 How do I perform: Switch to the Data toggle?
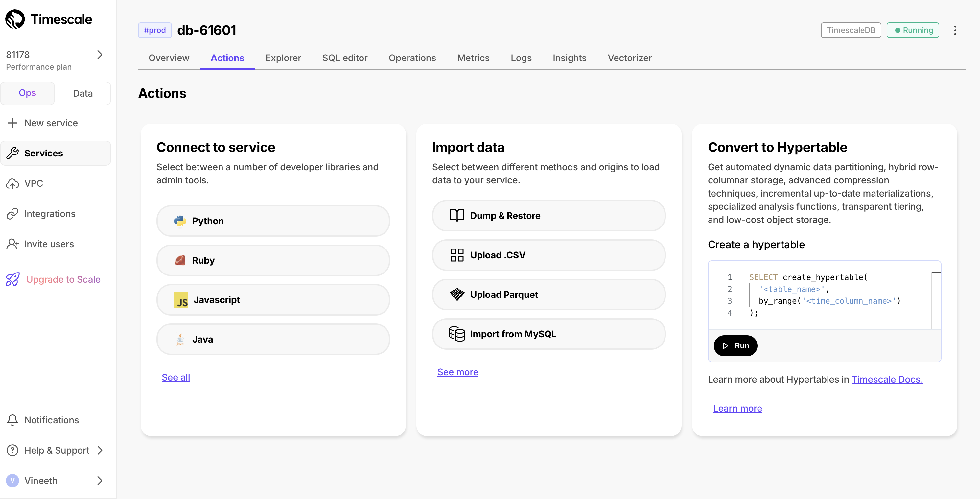pyautogui.click(x=82, y=93)
